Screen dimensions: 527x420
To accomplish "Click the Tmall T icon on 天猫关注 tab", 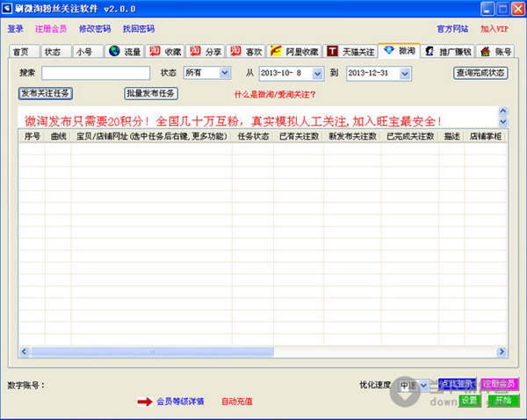I will (332, 51).
